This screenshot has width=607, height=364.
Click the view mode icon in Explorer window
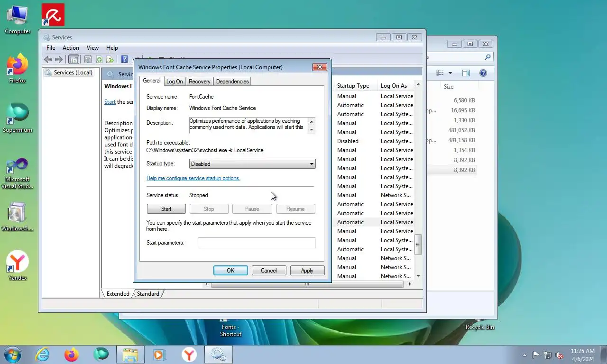[440, 73]
